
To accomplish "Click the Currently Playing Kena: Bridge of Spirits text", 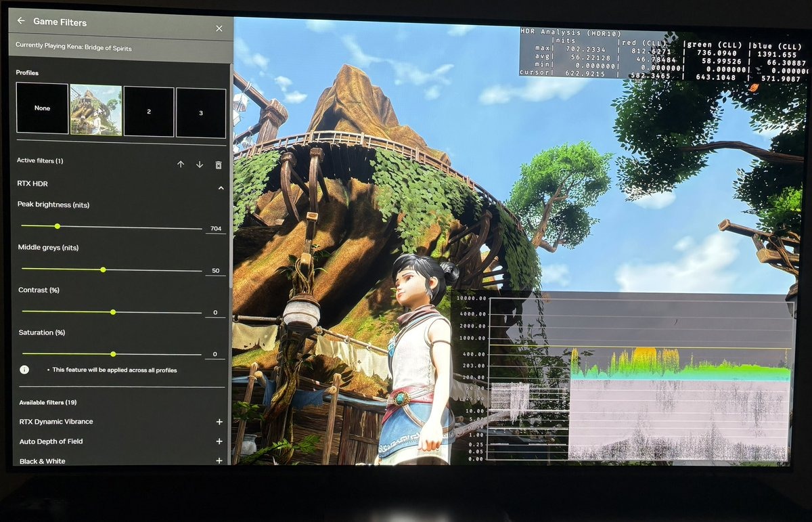I will (x=74, y=49).
